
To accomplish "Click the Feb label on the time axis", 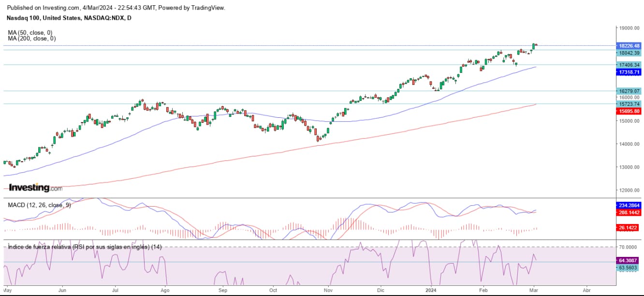I will [x=483, y=291].
